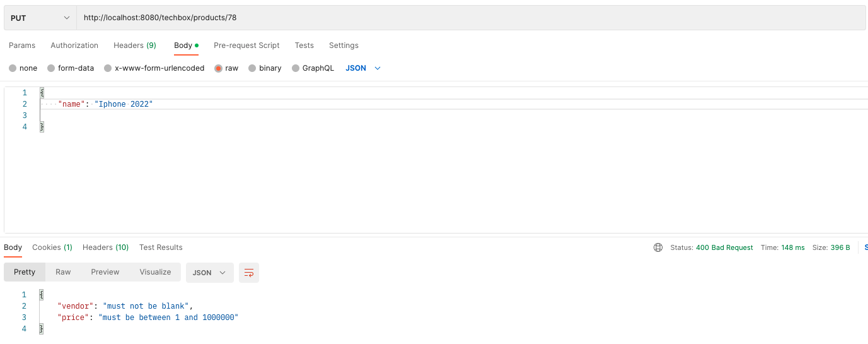Open the request body JSON format dropdown
The image size is (868, 344).
point(363,68)
